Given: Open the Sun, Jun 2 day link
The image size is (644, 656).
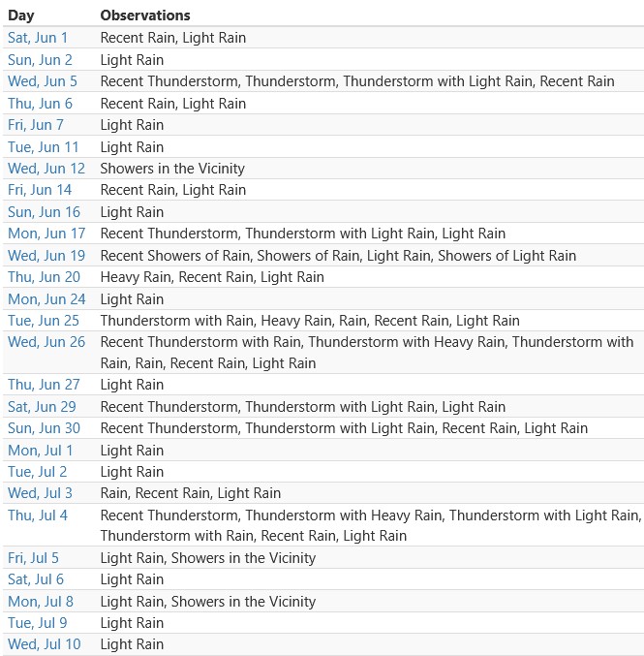Looking at the screenshot, I should [40, 60].
